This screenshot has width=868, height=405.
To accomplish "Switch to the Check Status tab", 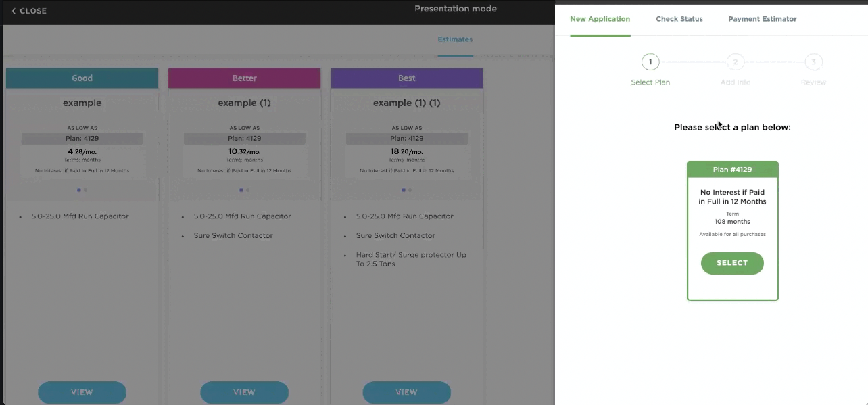I will (x=679, y=19).
